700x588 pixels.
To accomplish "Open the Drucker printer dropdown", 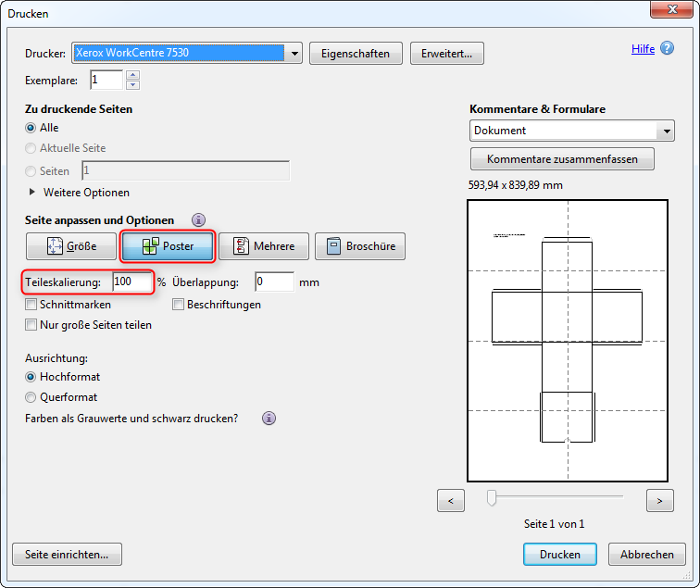I will [x=294, y=54].
